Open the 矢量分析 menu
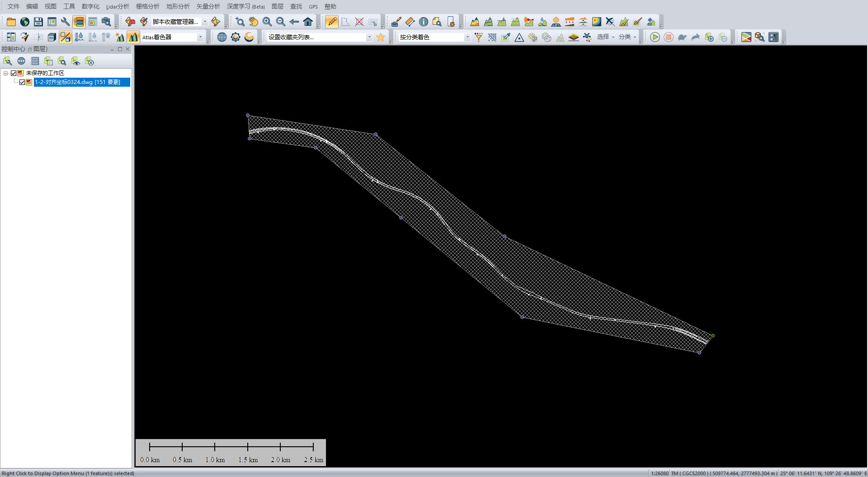This screenshot has width=868, height=477. coord(208,6)
